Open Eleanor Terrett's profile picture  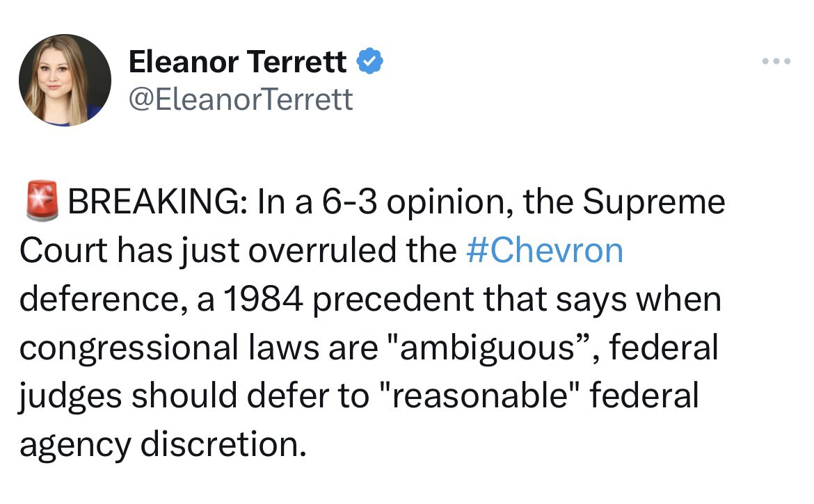tap(65, 80)
